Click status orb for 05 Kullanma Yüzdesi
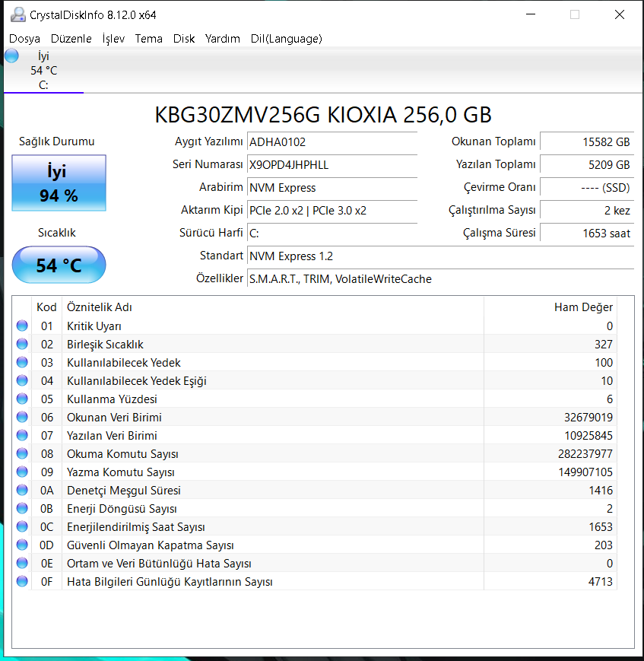This screenshot has width=644, height=661. (22, 399)
